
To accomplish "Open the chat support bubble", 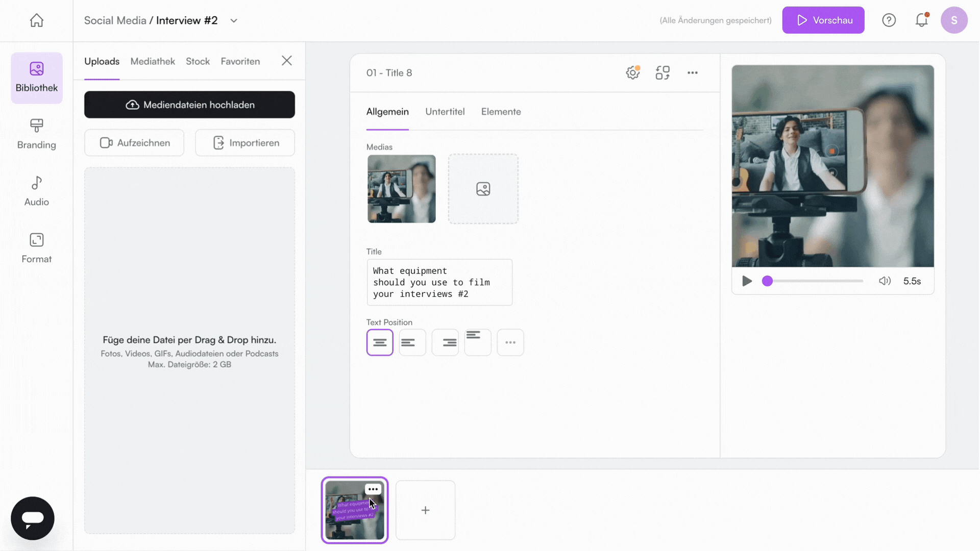I will (x=33, y=518).
